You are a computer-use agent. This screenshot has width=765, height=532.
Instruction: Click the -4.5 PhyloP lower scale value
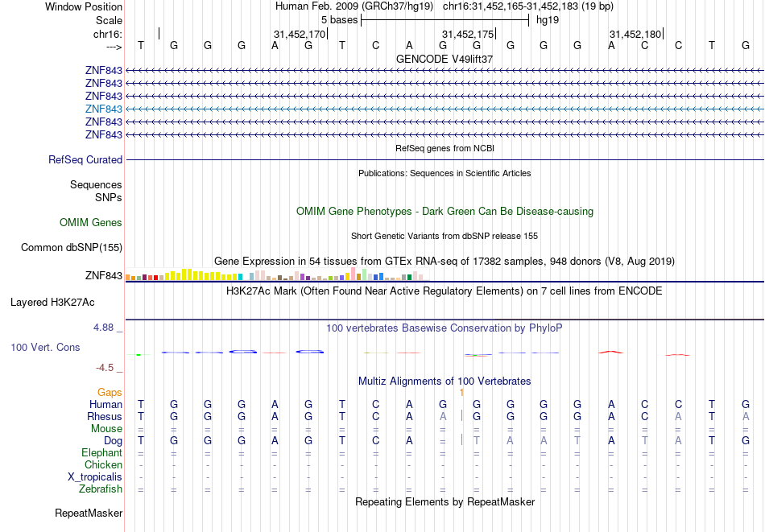(x=105, y=368)
